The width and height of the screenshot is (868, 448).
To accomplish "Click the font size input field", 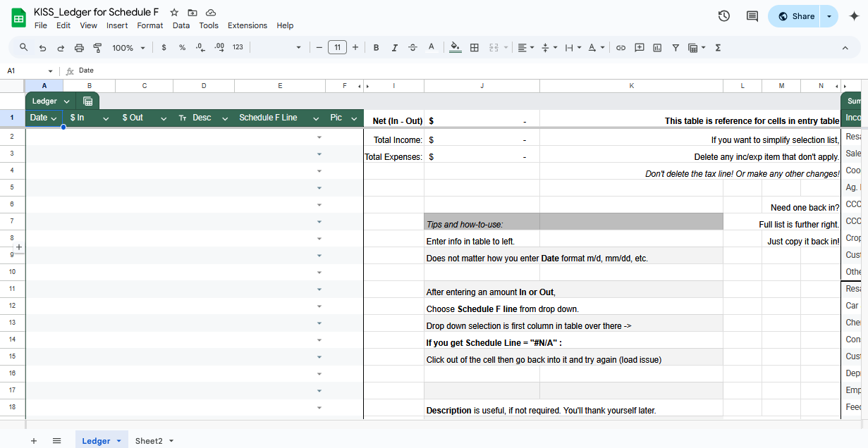I will pyautogui.click(x=337, y=48).
